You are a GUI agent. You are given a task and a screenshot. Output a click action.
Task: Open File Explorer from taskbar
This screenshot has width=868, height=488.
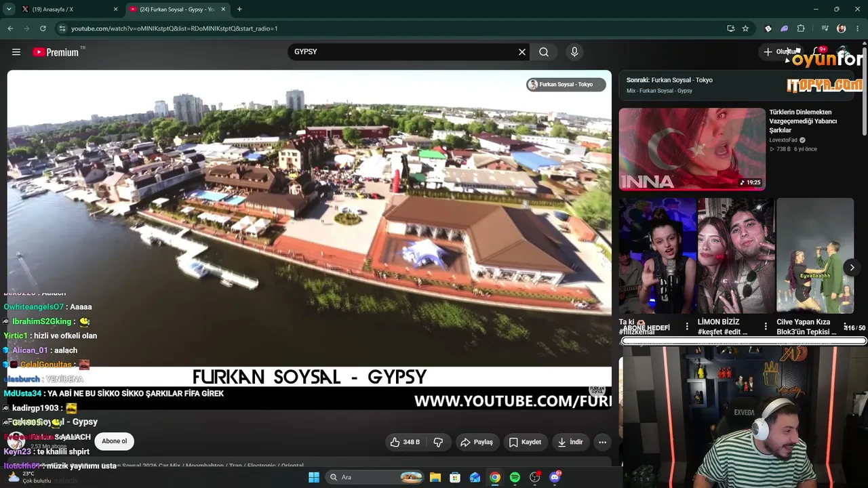click(x=435, y=477)
